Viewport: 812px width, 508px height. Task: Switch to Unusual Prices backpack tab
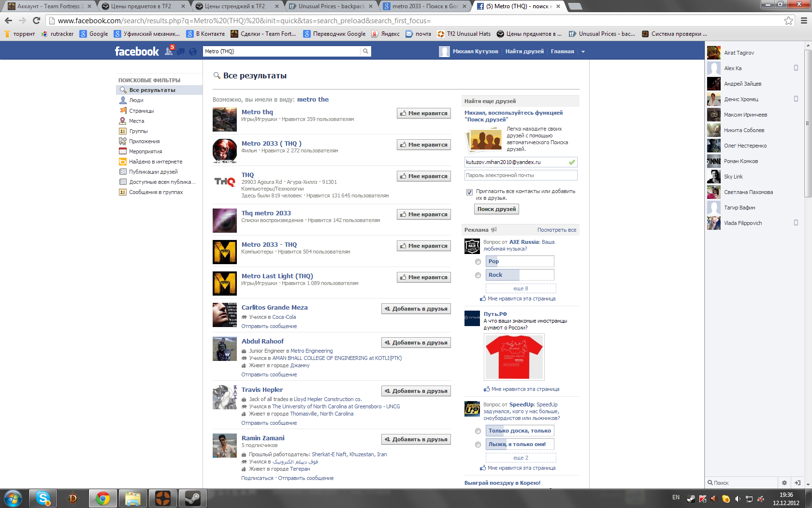point(330,6)
